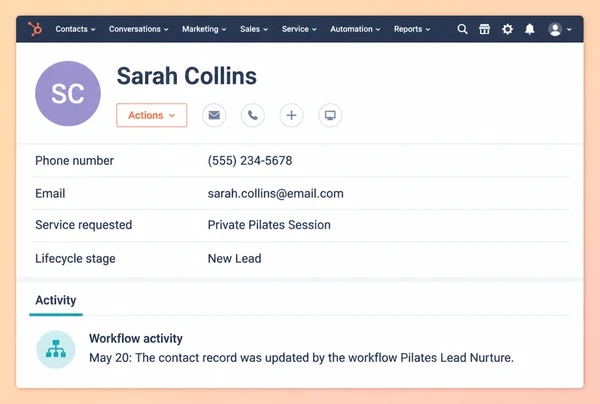This screenshot has height=404, width=600.
Task: Click the Service requested label
Action: [x=83, y=225]
